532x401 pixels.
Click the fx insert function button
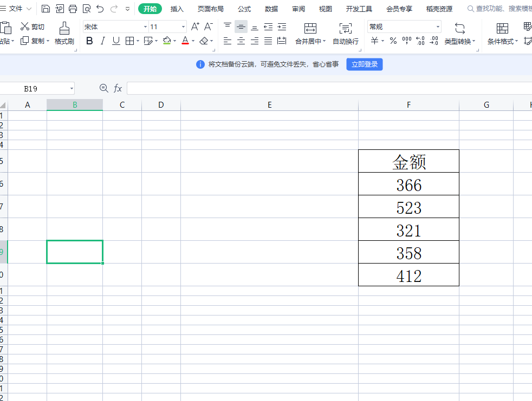click(118, 88)
